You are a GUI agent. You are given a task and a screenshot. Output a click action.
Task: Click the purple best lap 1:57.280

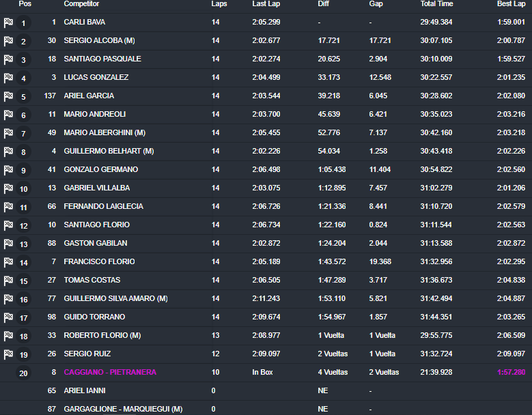pyautogui.click(x=510, y=373)
